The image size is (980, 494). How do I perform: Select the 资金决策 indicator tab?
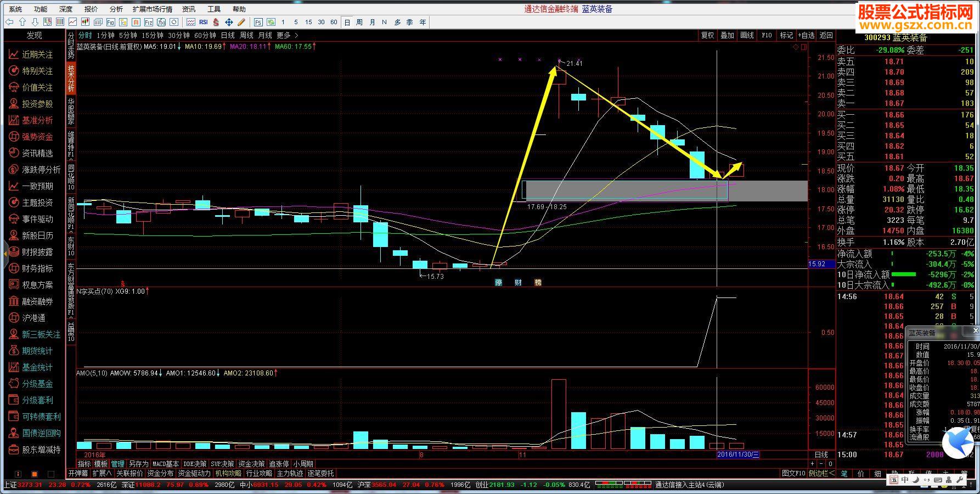click(x=252, y=464)
